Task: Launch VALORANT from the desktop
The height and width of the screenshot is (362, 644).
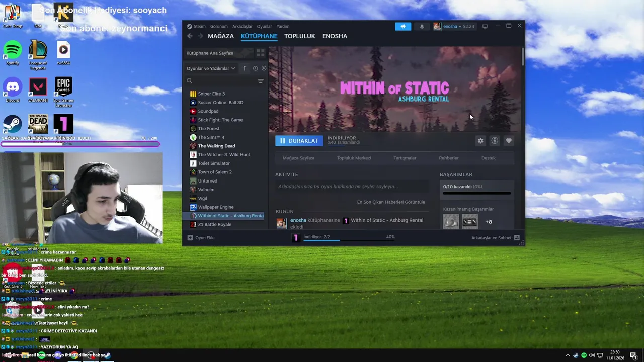Action: [x=38, y=90]
